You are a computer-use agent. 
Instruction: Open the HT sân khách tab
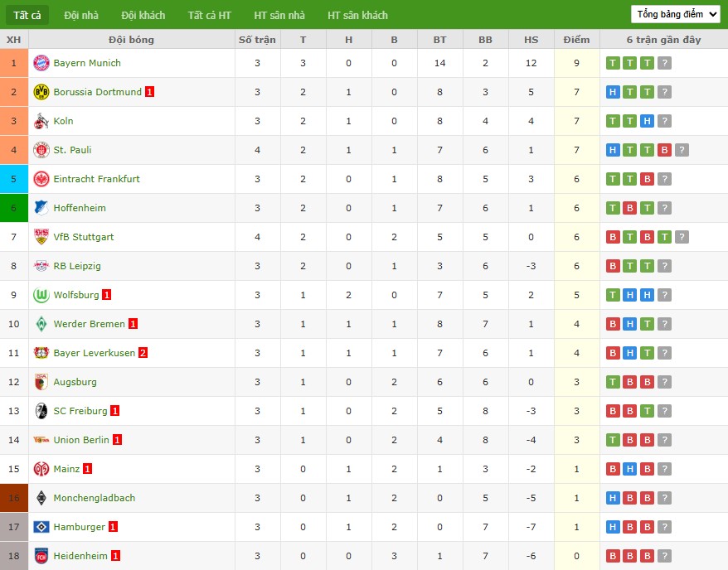[x=357, y=15]
